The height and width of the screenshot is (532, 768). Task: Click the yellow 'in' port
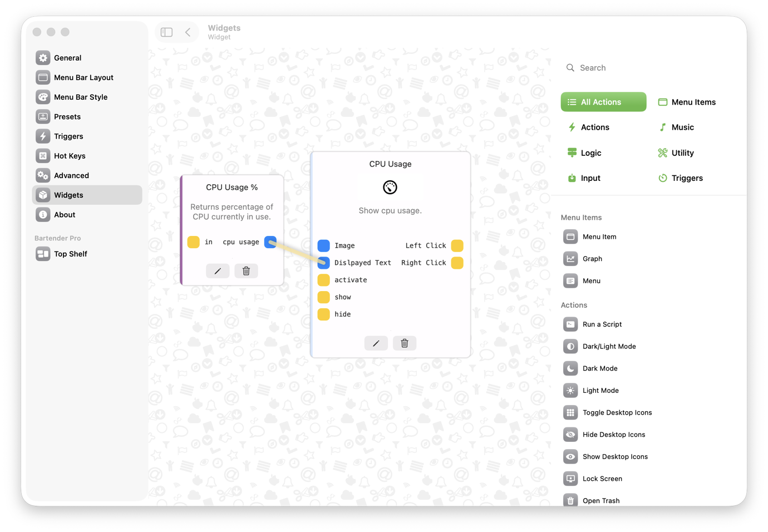pyautogui.click(x=194, y=242)
